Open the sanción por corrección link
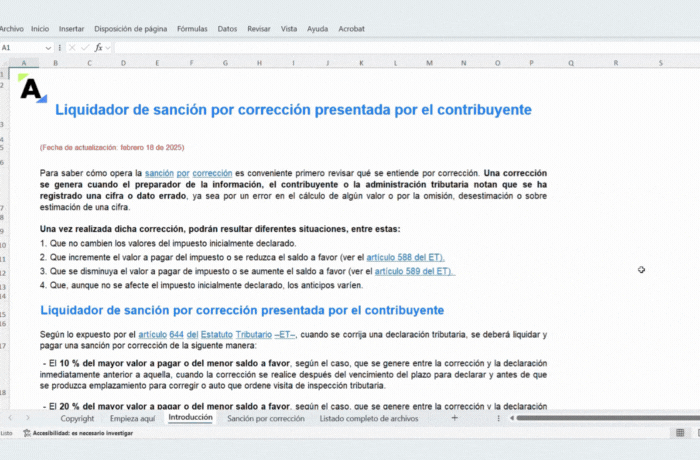The image size is (700, 460). pyautogui.click(x=188, y=173)
